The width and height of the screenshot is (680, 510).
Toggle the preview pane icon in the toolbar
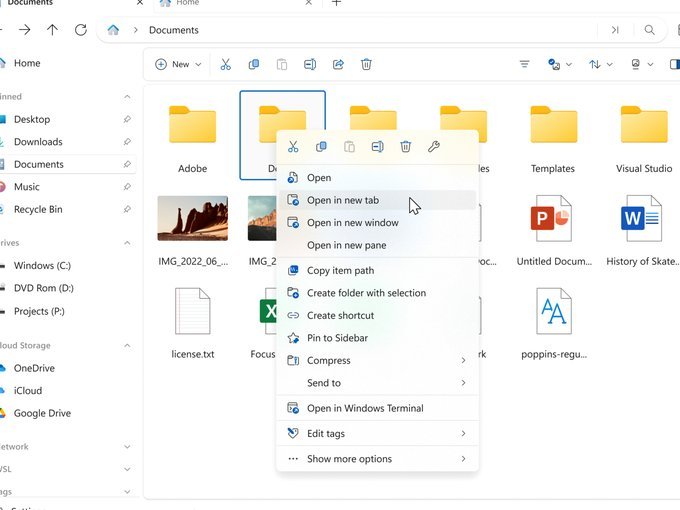click(x=674, y=65)
